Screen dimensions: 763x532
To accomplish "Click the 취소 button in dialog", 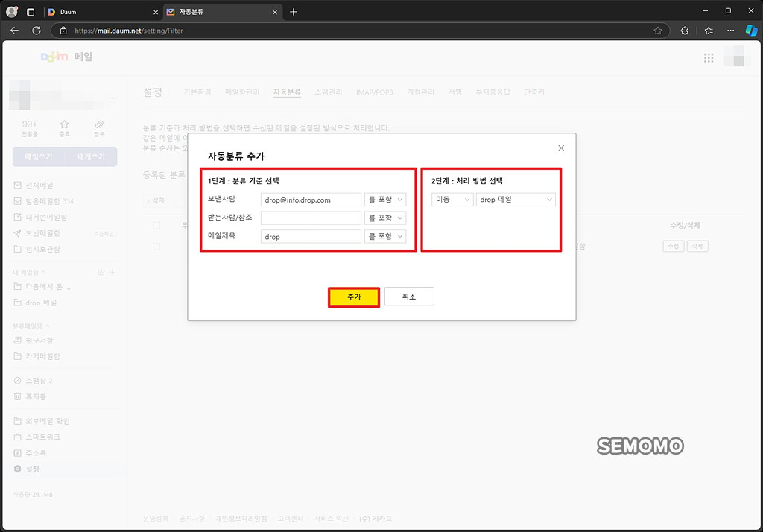I will (409, 297).
